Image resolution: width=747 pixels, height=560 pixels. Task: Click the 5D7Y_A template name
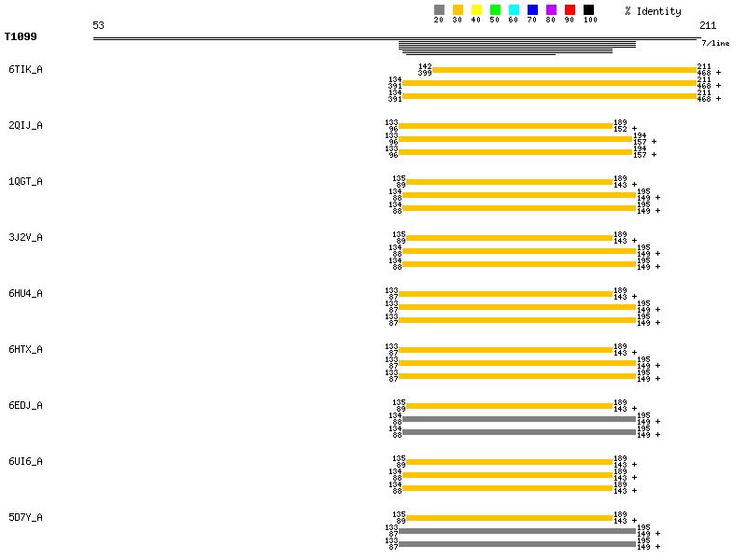pos(25,518)
